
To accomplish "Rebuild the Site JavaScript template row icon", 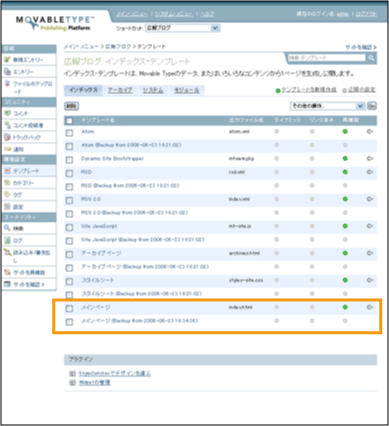I will click(370, 226).
